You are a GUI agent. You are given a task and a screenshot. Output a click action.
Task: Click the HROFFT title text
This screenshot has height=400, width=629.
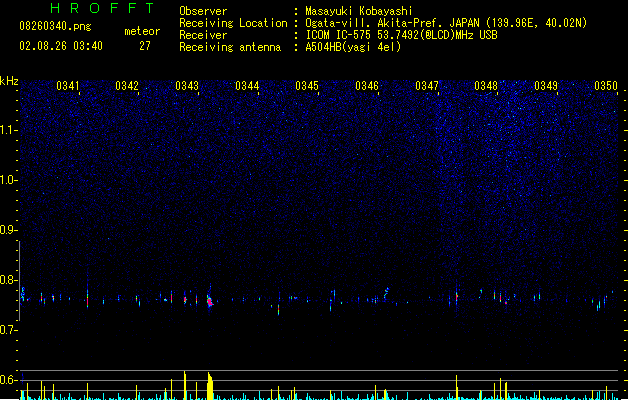coord(102,8)
